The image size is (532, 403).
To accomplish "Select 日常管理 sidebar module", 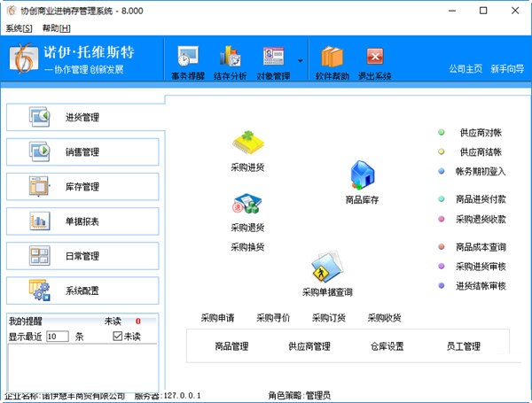I will coord(82,256).
